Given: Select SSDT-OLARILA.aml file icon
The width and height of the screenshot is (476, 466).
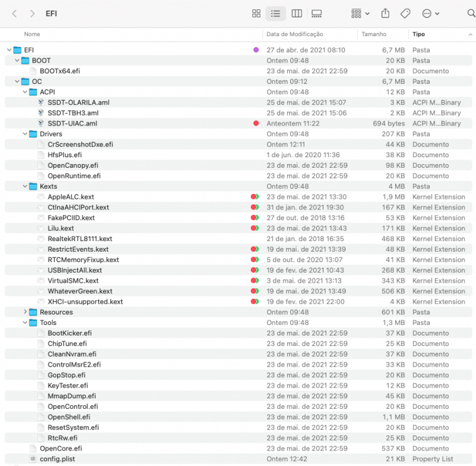Looking at the screenshot, I should (x=41, y=103).
